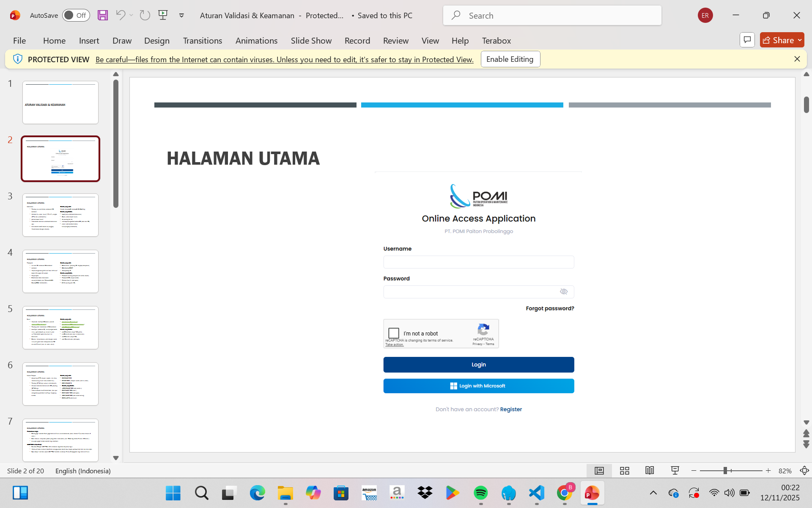
Task: Open the Terabox tab
Action: [x=497, y=40]
